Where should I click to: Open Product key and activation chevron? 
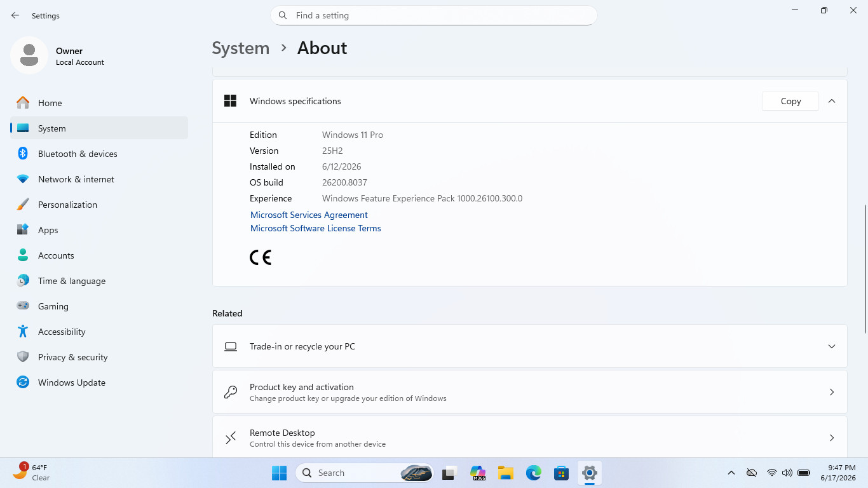[x=832, y=392]
